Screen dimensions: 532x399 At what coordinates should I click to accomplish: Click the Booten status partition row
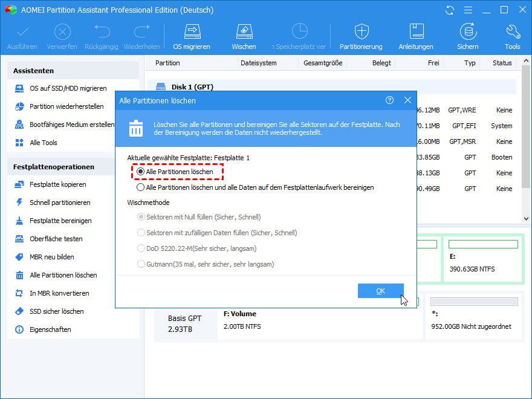466,157
